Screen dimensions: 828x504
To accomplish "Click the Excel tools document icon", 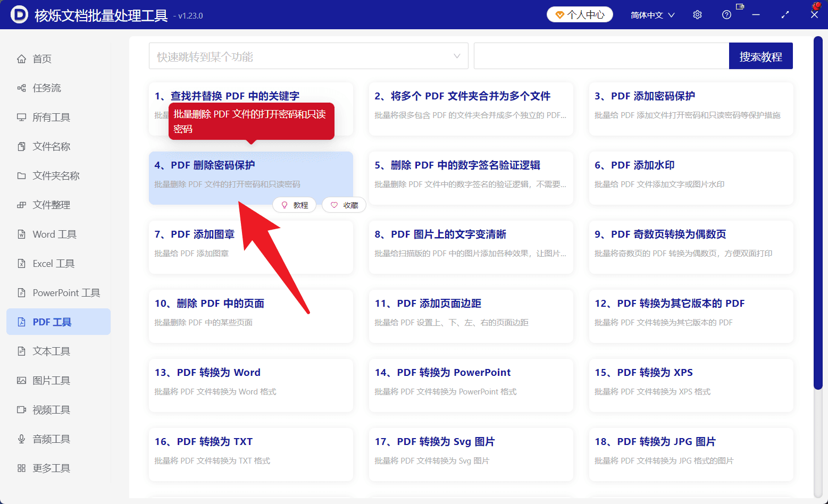I will 21,264.
